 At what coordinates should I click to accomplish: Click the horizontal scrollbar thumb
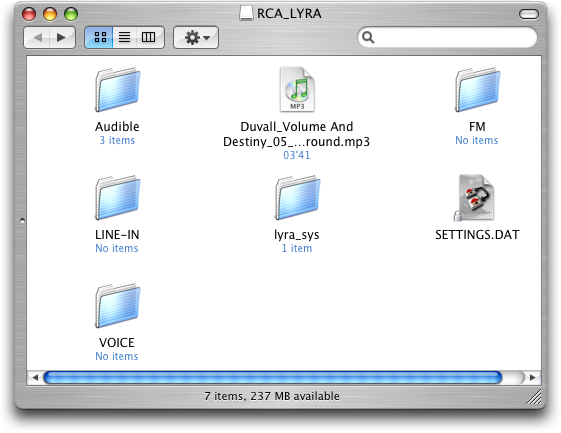[x=273, y=378]
